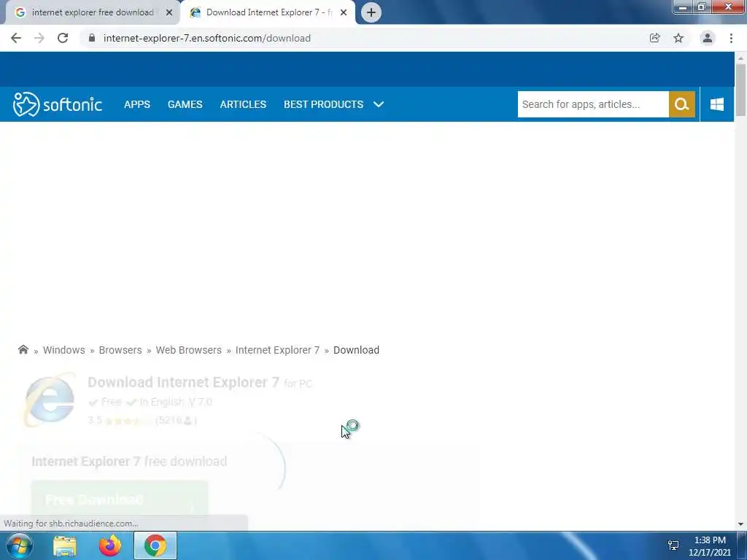This screenshot has height=560, width=747.
Task: Open BEST PRODUCTS menu
Action: point(323,104)
